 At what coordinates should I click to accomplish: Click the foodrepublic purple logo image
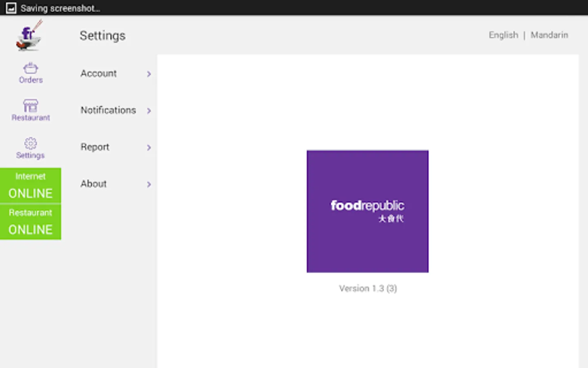[367, 211]
